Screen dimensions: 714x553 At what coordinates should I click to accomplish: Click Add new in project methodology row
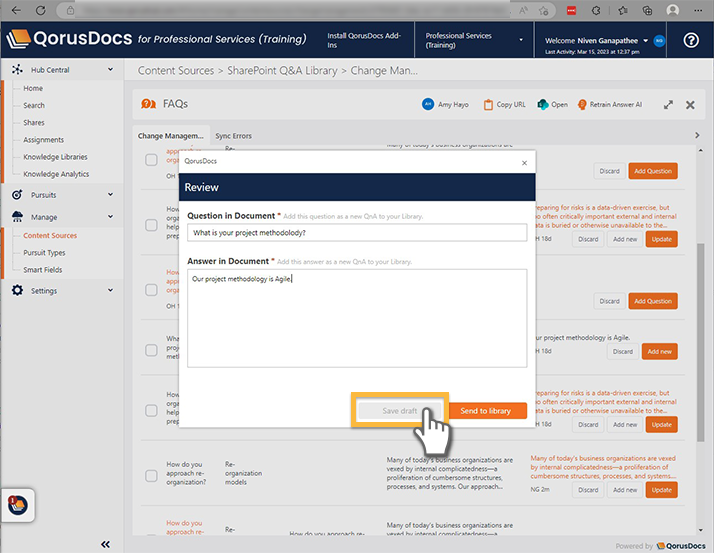[x=659, y=351]
